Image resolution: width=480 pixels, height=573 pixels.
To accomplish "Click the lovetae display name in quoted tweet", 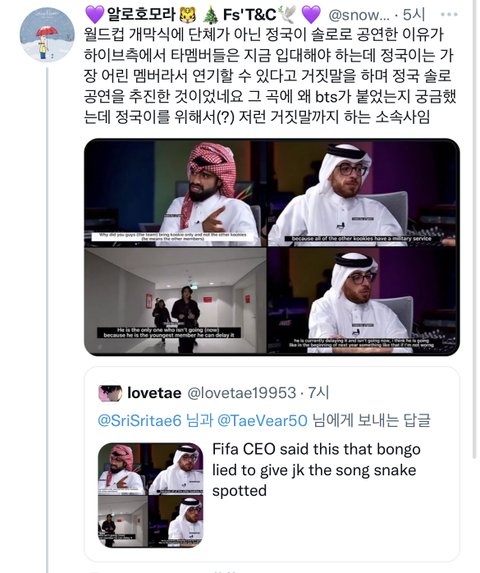I will click(154, 393).
